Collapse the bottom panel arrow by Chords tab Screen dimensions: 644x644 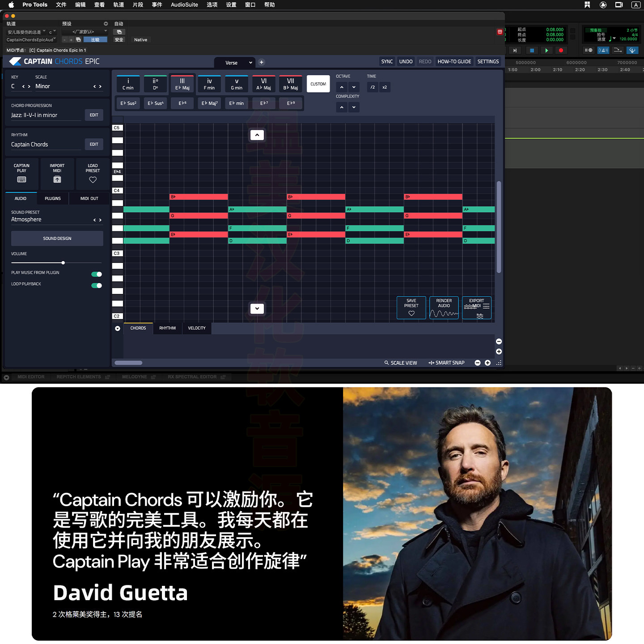[118, 328]
